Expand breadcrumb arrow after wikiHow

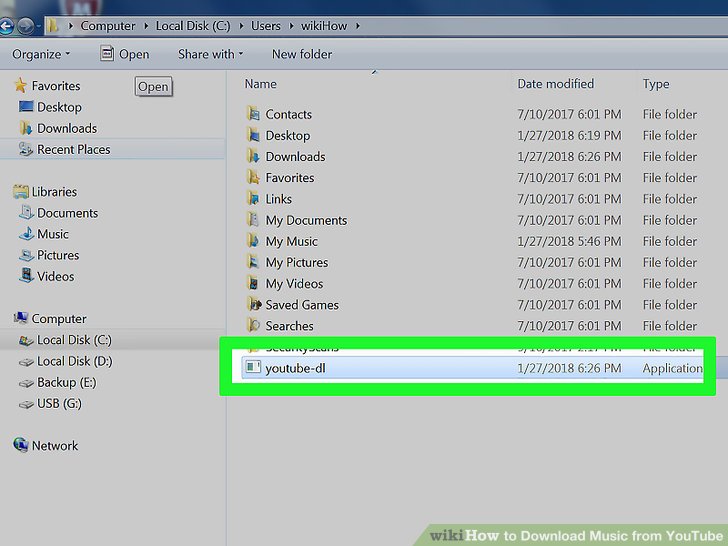coord(358,26)
